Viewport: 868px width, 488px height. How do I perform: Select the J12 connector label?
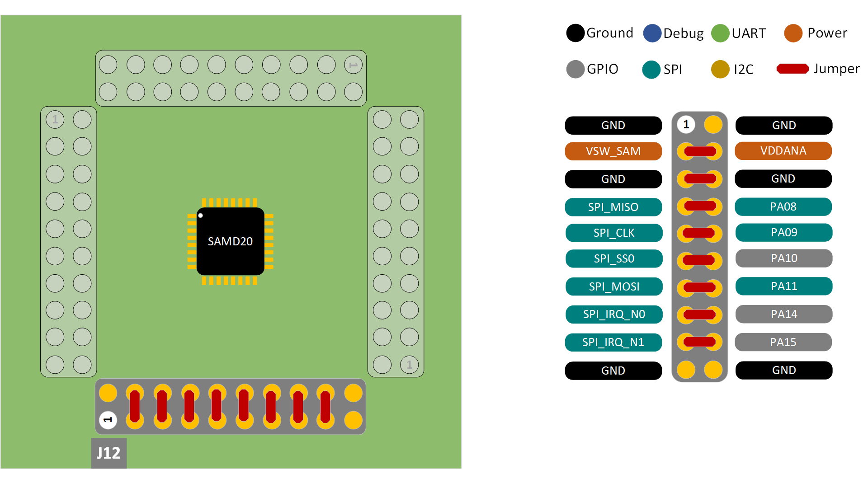(x=108, y=453)
